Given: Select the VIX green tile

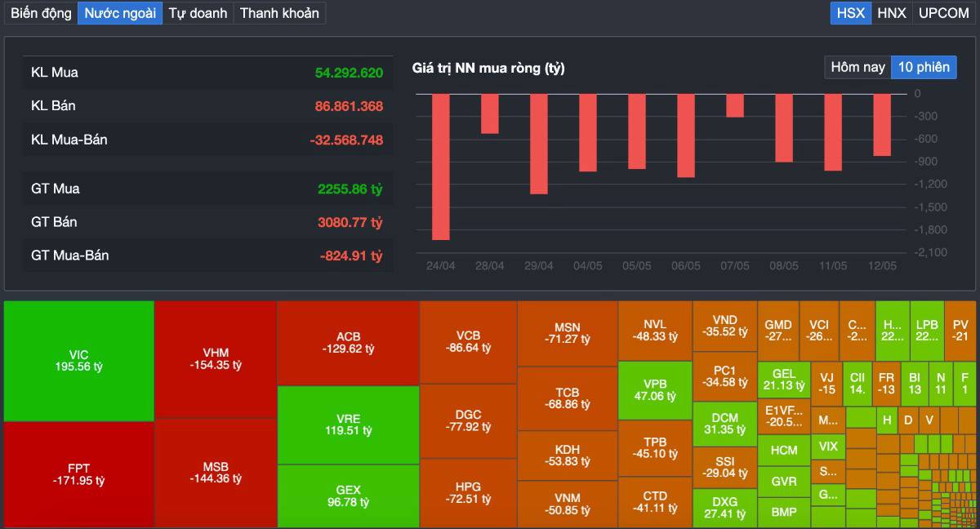Looking at the screenshot, I should [828, 447].
